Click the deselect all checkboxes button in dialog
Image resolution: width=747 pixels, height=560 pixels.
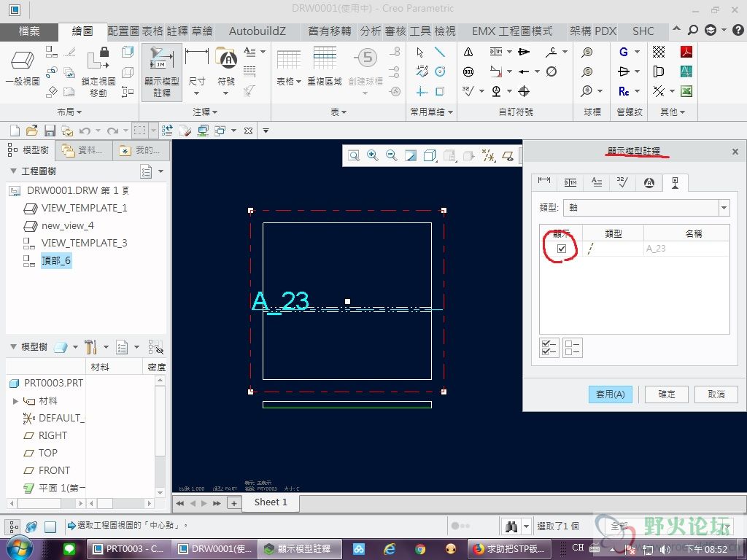(x=572, y=348)
